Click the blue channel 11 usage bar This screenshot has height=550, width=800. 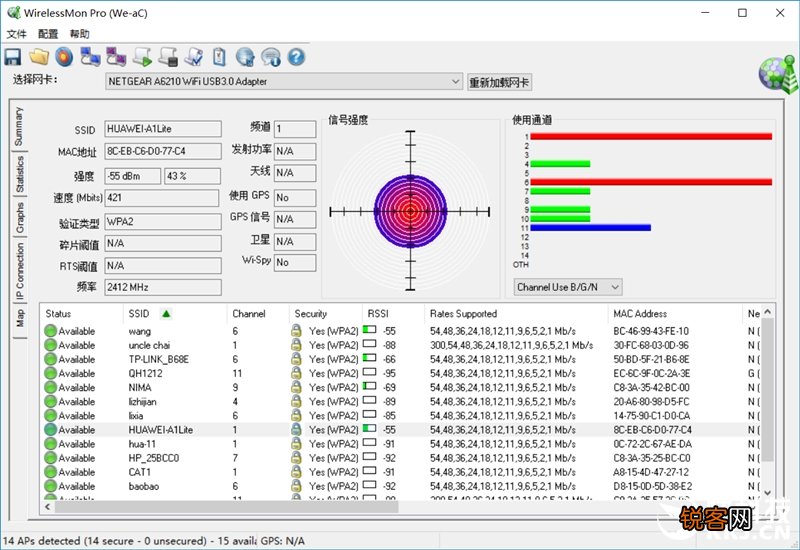591,228
